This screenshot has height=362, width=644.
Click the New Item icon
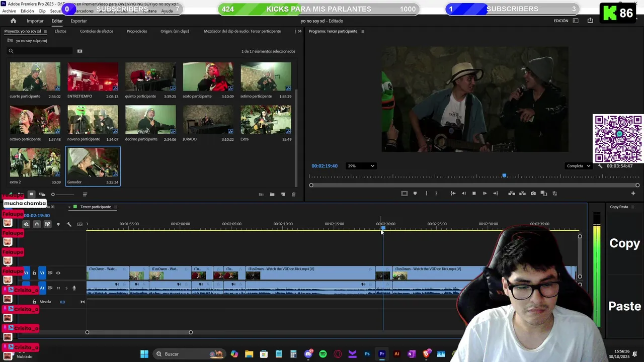pyautogui.click(x=283, y=195)
